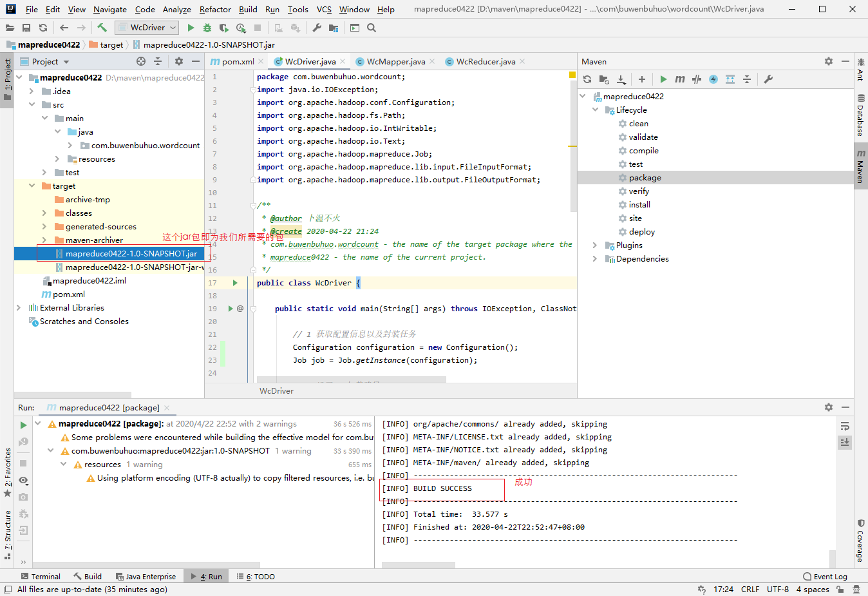This screenshot has height=596, width=868.
Task: Select clean lifecycle goal
Action: [x=639, y=123]
